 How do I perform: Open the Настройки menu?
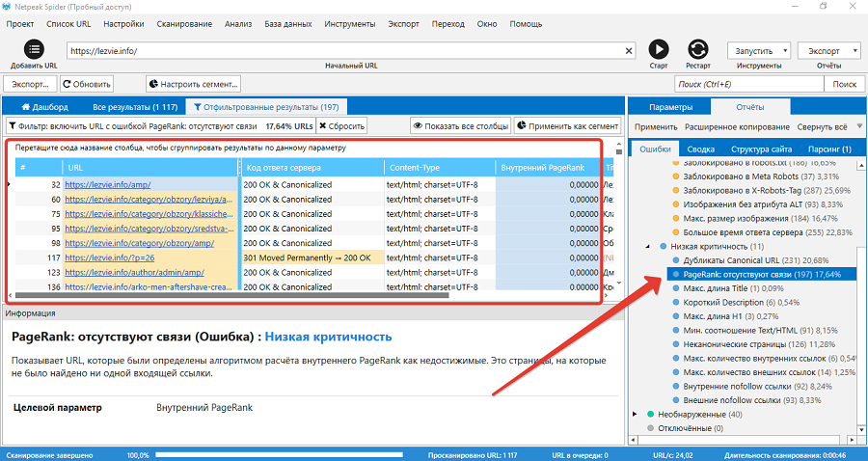(124, 24)
